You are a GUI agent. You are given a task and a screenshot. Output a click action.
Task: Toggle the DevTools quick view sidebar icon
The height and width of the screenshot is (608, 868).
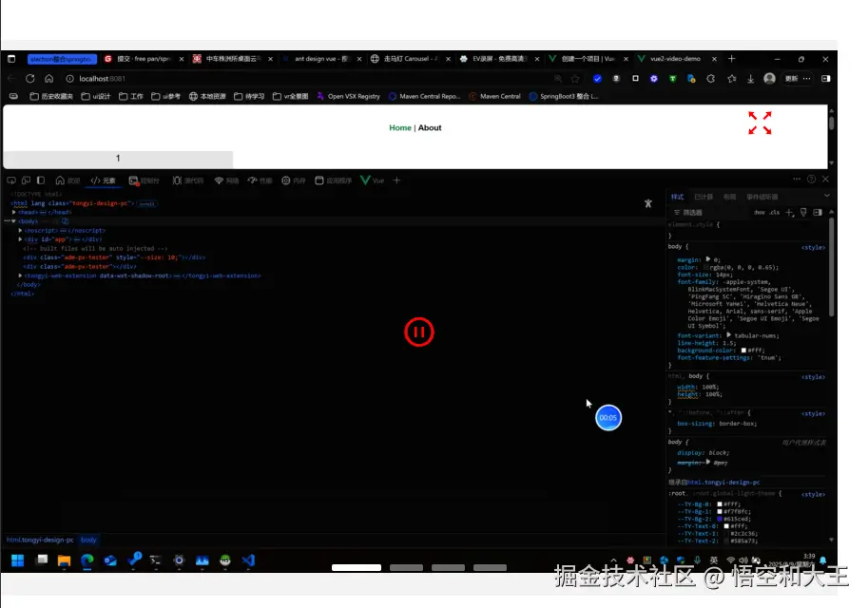pos(41,180)
